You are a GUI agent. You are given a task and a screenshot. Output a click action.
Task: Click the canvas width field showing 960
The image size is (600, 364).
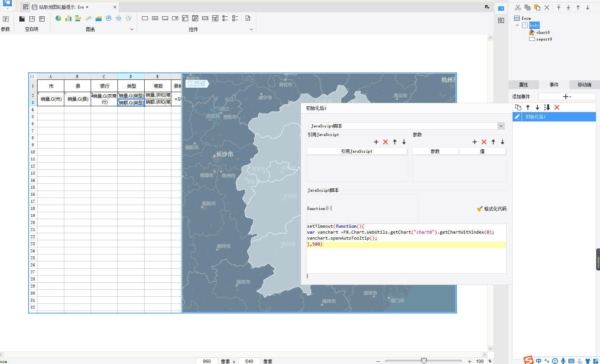point(207,361)
